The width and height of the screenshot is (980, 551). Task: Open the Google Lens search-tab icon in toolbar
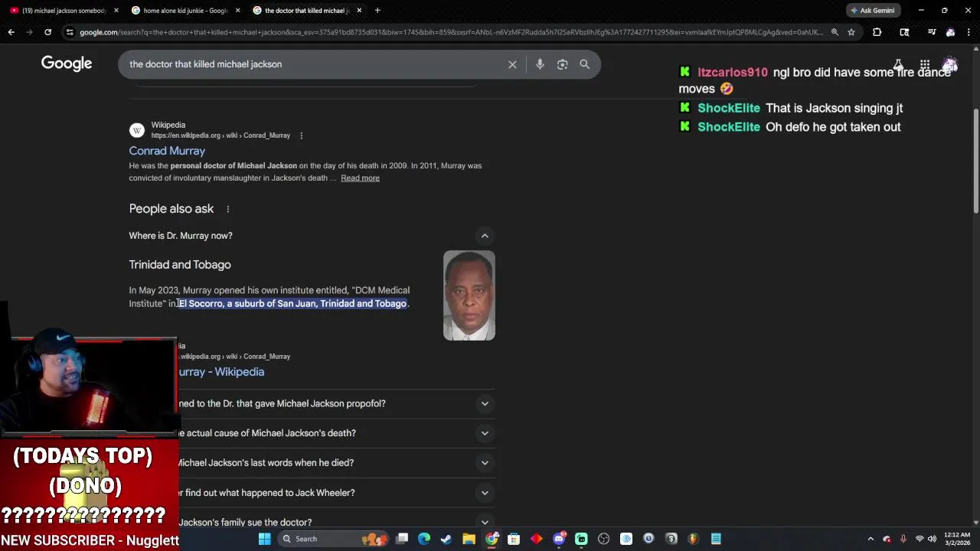point(904,32)
